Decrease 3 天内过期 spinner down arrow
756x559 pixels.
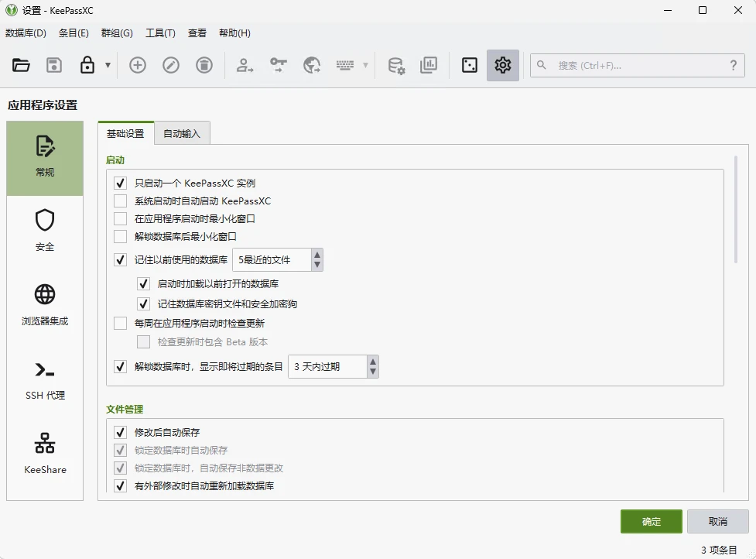pyautogui.click(x=373, y=372)
